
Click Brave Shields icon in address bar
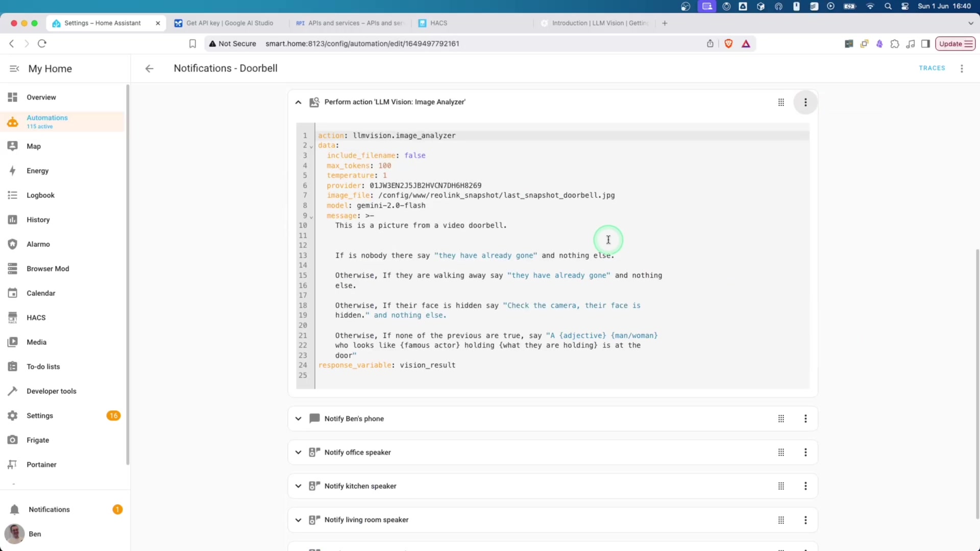coord(728,43)
